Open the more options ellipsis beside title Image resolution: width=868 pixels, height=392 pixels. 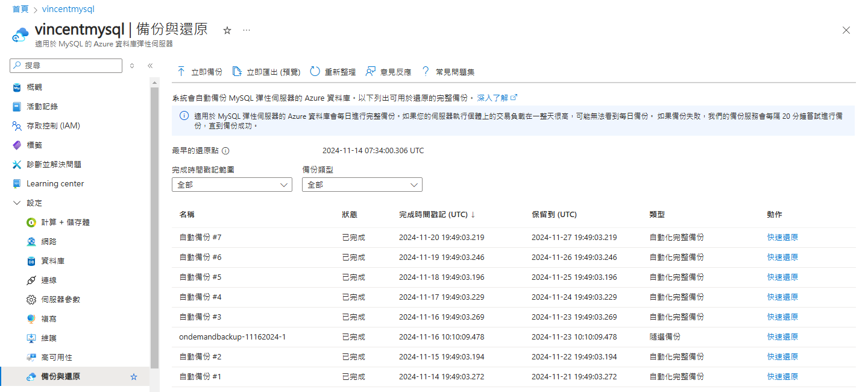coord(247,30)
